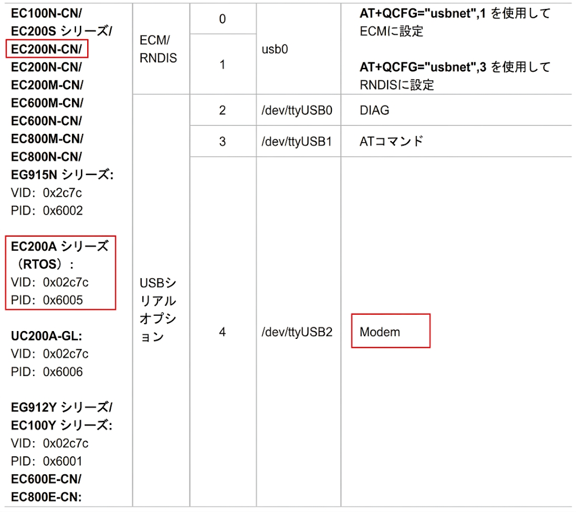Click the PID: 0x6002 value
This screenshot has height=512, width=576.
pyautogui.click(x=47, y=211)
